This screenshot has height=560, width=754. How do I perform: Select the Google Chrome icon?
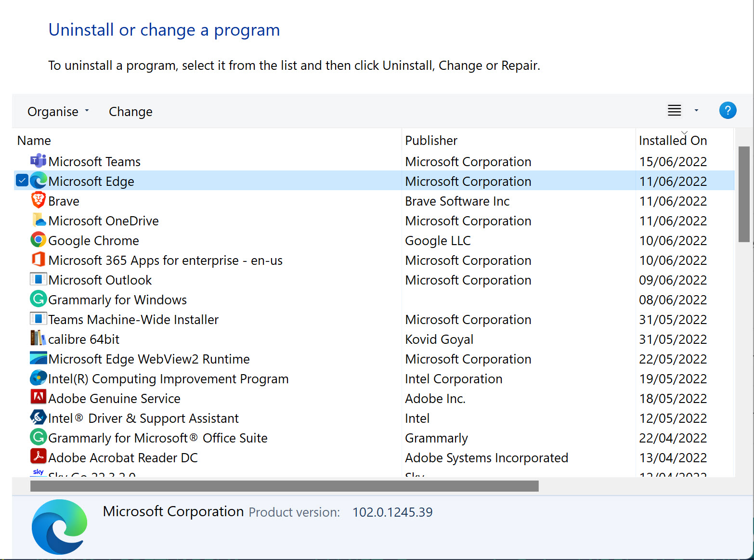38,240
